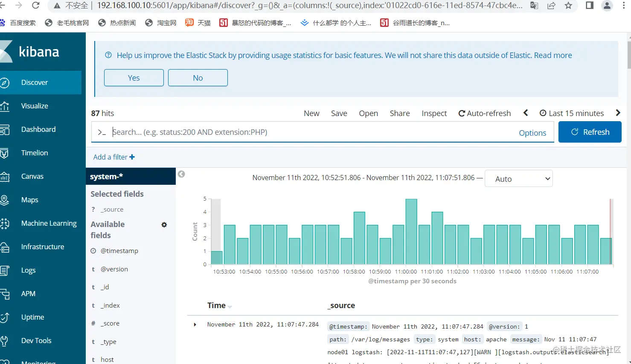Image resolution: width=631 pixels, height=364 pixels.
Task: Click the Dev Tools wrench icon
Action: pyautogui.click(x=4, y=341)
